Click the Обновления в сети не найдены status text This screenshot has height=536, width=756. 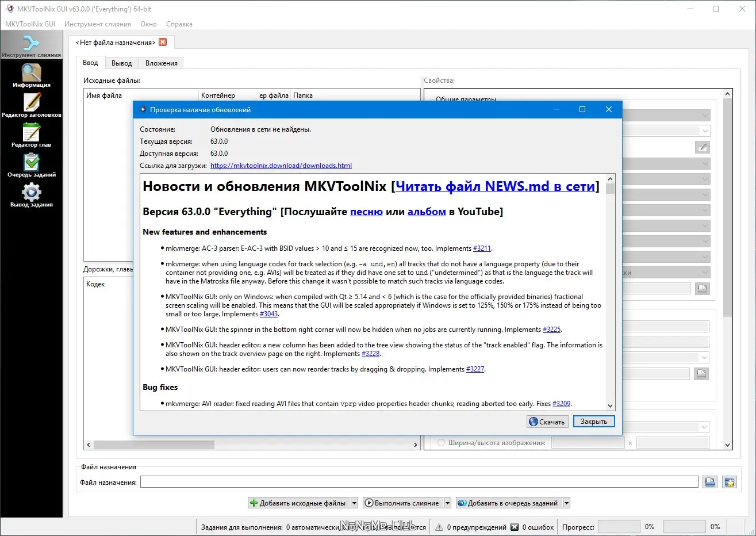coord(260,129)
